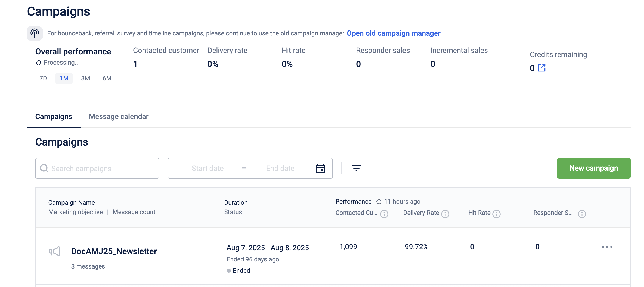Open three-dot menu for DocAMJ25_Newsletter
Image resolution: width=644 pixels, height=287 pixels.
click(x=607, y=247)
